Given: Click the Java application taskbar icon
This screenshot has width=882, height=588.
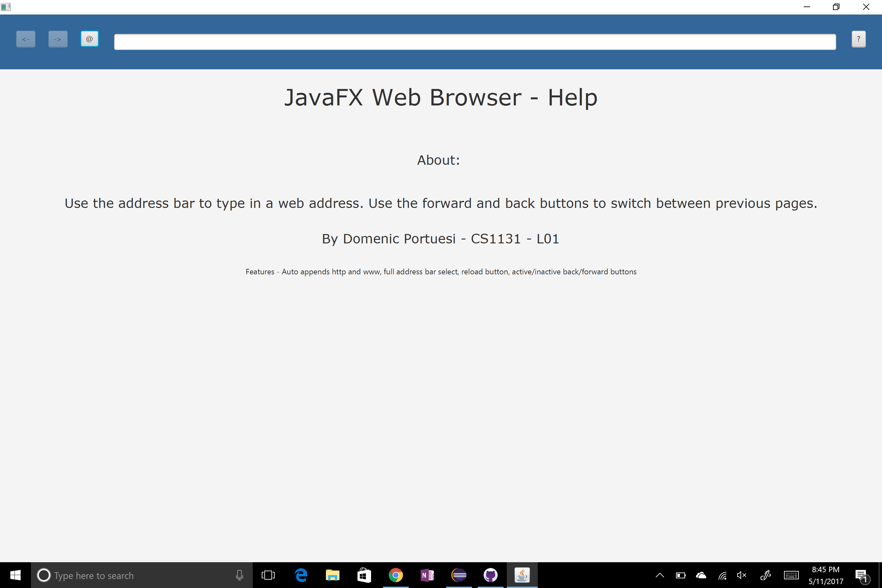Looking at the screenshot, I should (x=522, y=575).
